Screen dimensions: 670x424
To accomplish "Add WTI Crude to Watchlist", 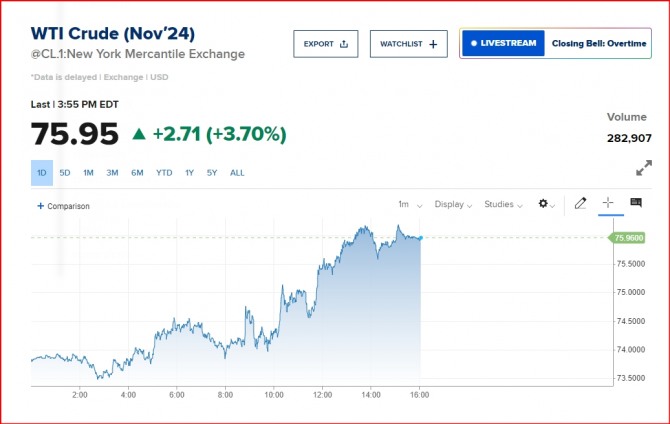I will [408, 44].
